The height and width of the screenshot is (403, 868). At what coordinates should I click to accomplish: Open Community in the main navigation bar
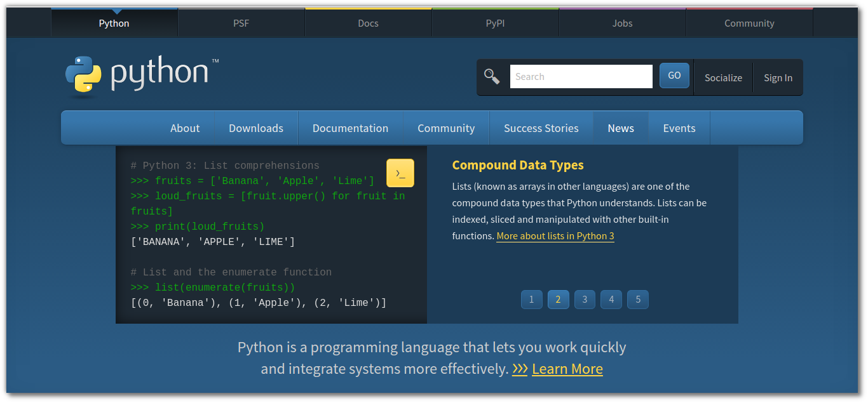[446, 128]
